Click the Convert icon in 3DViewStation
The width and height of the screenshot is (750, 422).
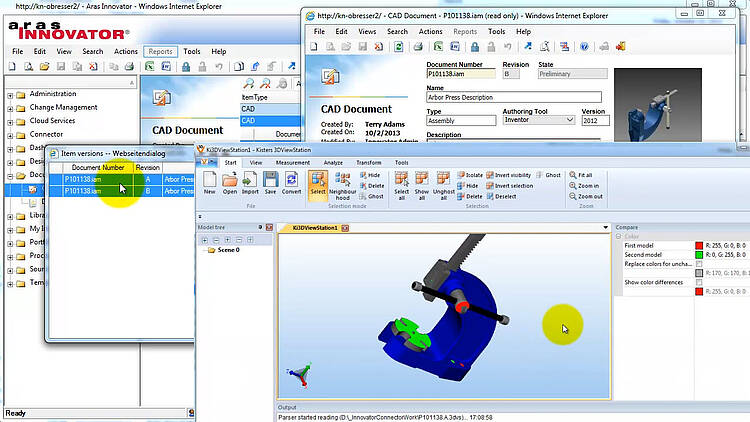tap(291, 183)
